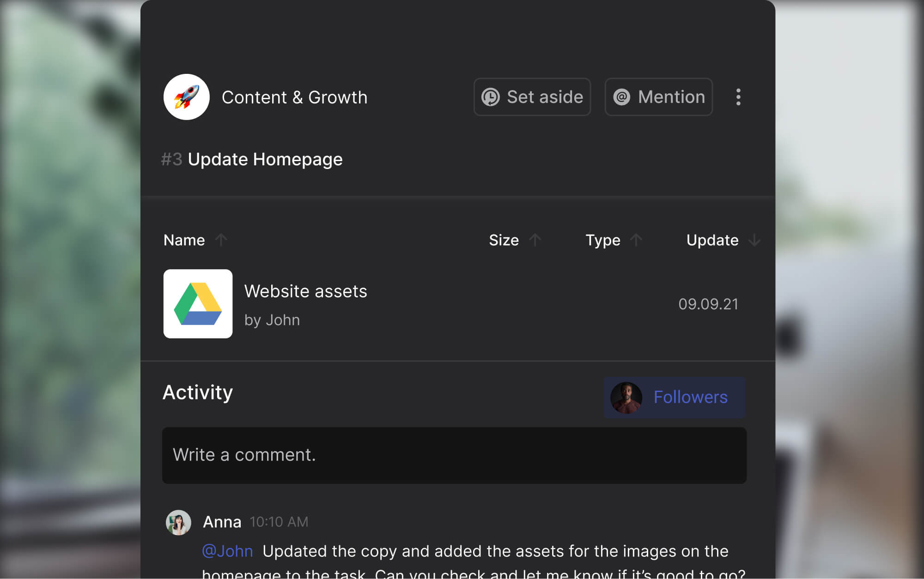The width and height of the screenshot is (924, 579).
Task: Toggle Type column sort arrow
Action: coord(636,240)
